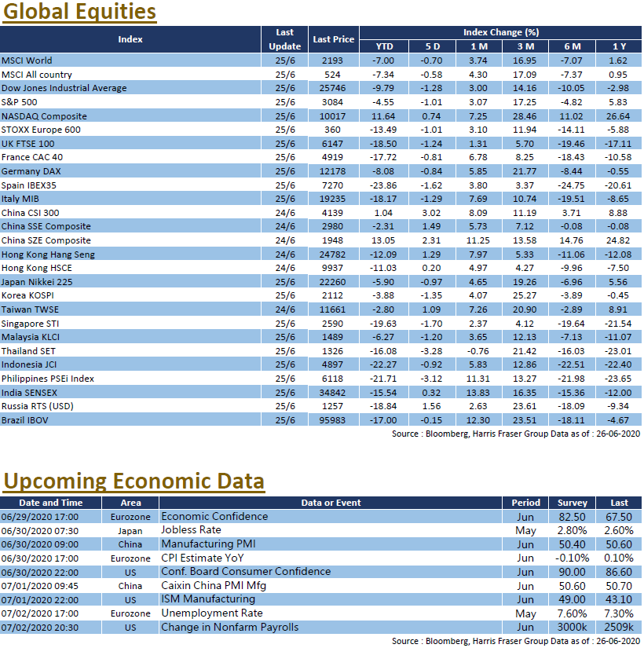This screenshot has width=644, height=648.
Task: Select the MSCI World row label
Action: coord(27,60)
